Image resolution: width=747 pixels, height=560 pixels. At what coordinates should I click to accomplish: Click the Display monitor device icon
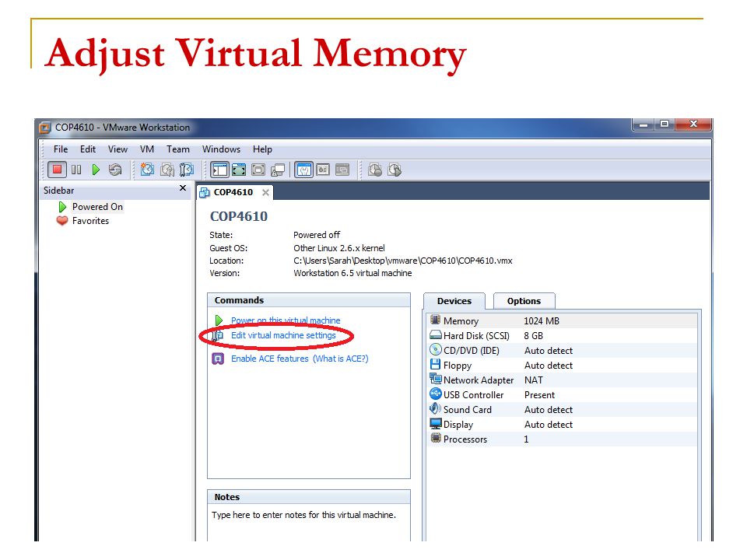pos(436,423)
